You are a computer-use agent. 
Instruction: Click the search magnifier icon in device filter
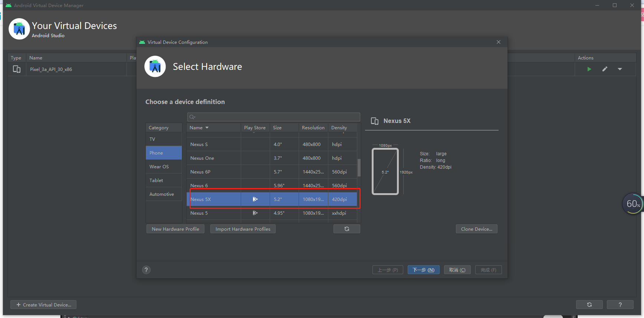point(192,117)
